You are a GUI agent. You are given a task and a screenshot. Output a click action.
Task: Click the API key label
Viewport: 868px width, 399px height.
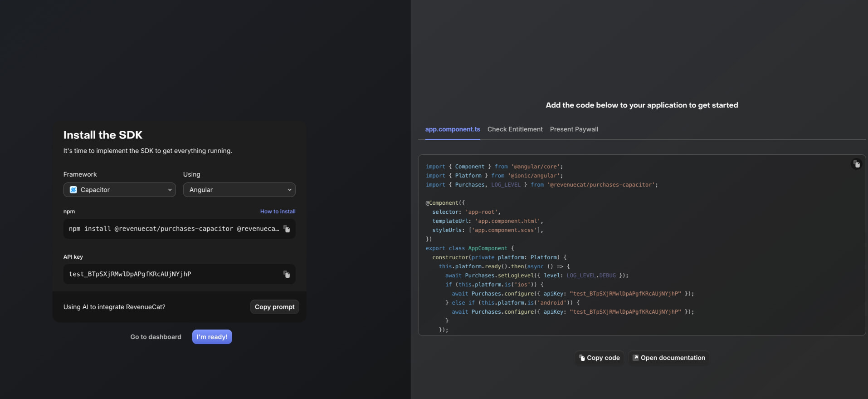click(x=73, y=257)
